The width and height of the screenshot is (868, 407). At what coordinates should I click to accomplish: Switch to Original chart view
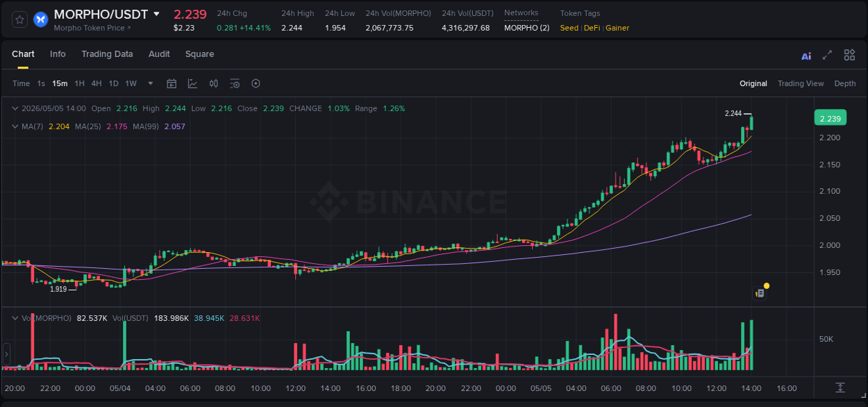pos(753,83)
